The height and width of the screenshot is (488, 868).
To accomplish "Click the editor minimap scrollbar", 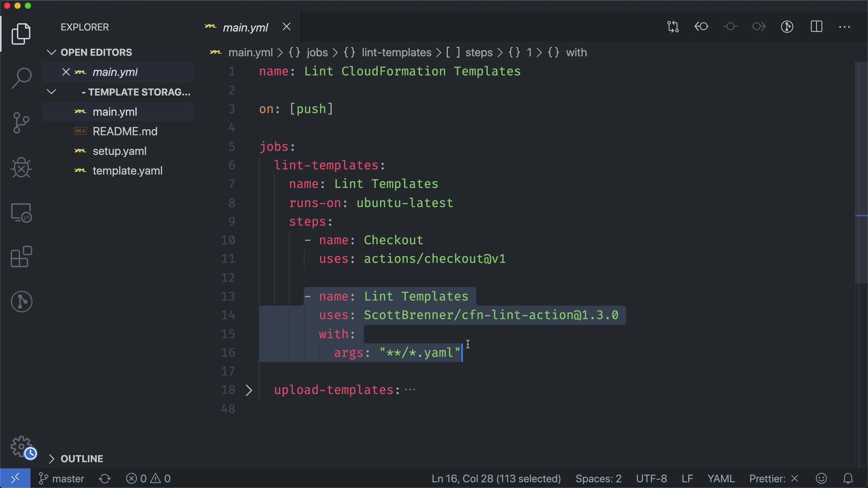I will (x=861, y=172).
